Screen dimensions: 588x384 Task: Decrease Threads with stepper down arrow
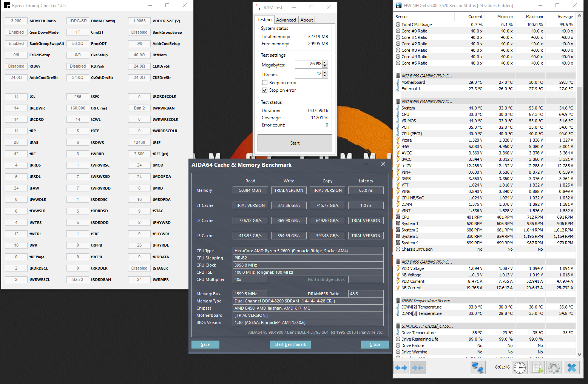tap(325, 76)
